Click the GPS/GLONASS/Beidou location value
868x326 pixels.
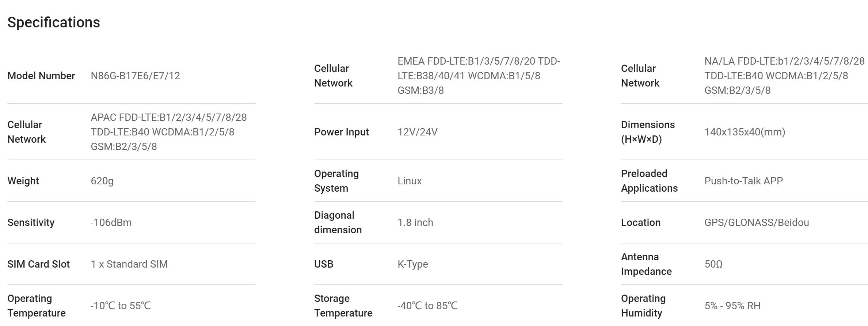pos(757,222)
